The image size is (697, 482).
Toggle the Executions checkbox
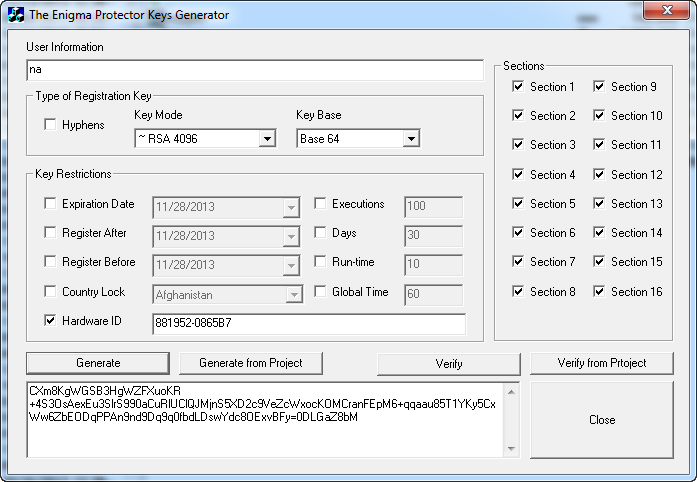pos(320,204)
